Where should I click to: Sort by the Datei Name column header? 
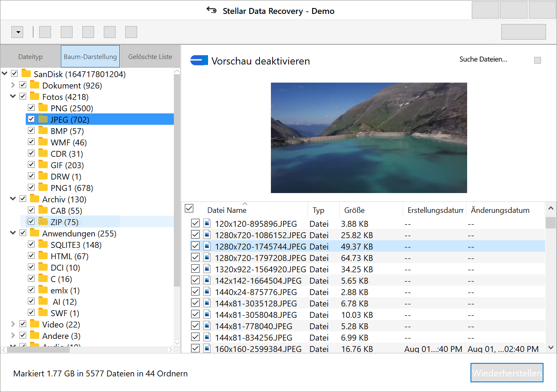click(227, 210)
